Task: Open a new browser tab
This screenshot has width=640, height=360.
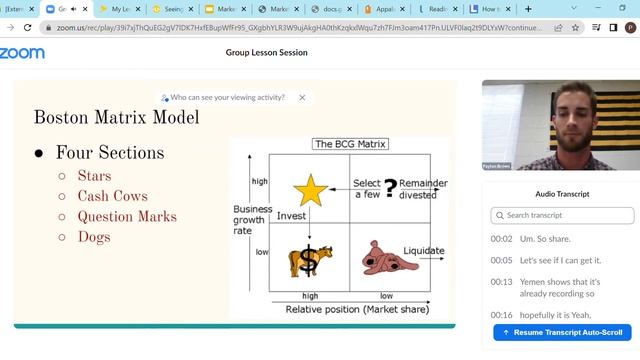Action: click(528, 9)
